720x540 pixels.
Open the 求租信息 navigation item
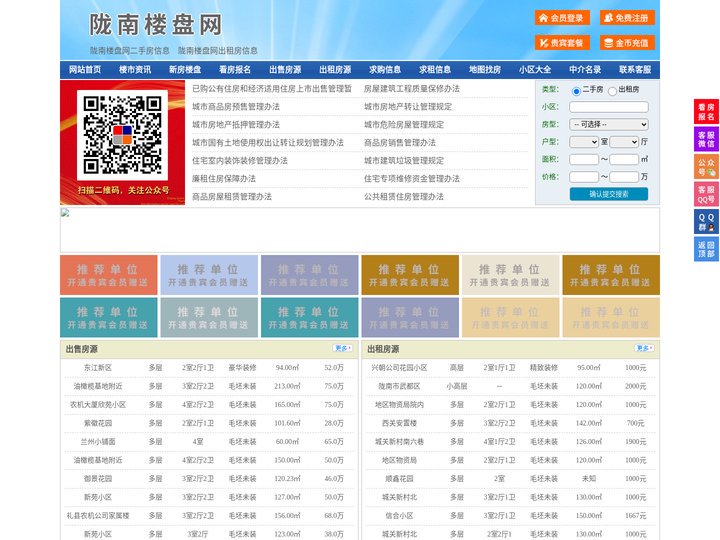coord(435,70)
